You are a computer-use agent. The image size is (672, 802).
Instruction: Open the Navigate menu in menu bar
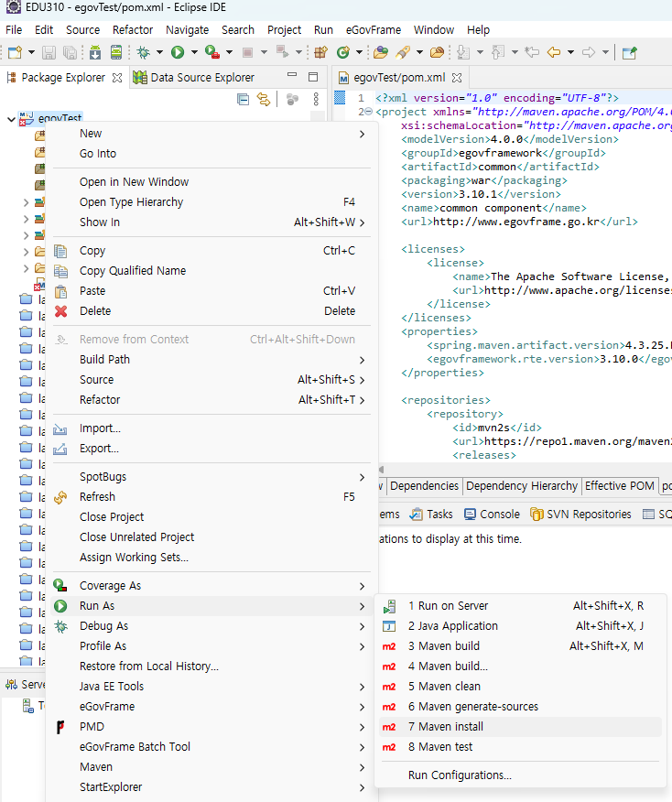187,29
